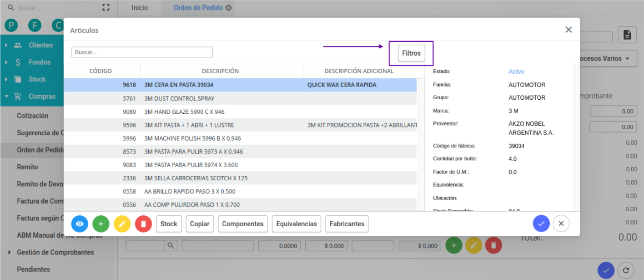The width and height of the screenshot is (644, 280).
Task: Click yellow edit line button in order form
Action: click(x=473, y=246)
